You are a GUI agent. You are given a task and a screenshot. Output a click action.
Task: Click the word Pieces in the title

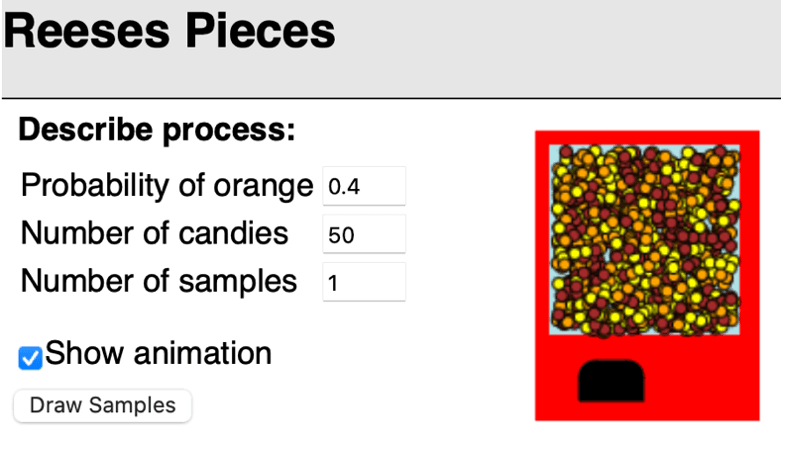[258, 32]
